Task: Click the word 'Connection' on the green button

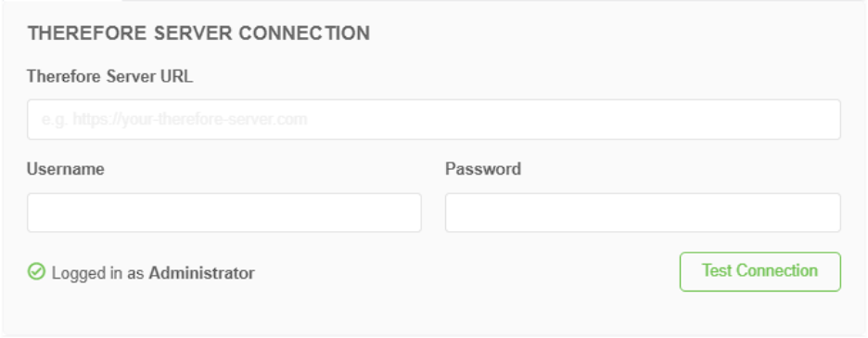Action: tap(778, 270)
